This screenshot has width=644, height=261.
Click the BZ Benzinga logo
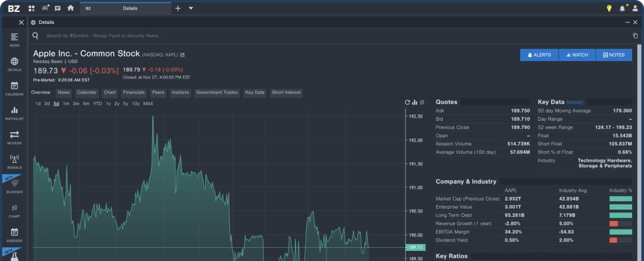(14, 8)
